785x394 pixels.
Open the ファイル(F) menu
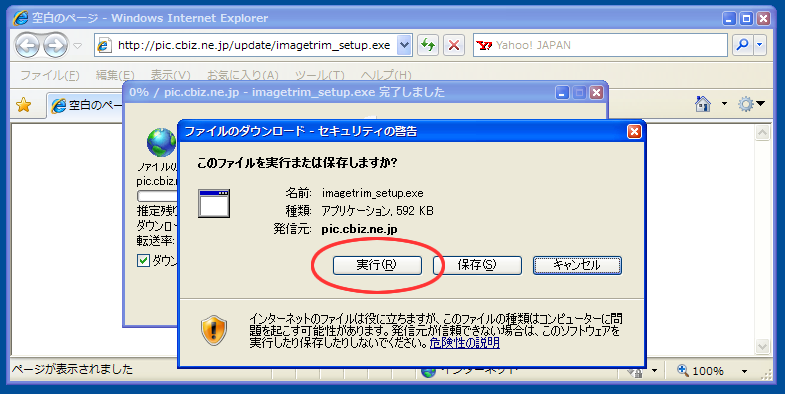click(50, 75)
